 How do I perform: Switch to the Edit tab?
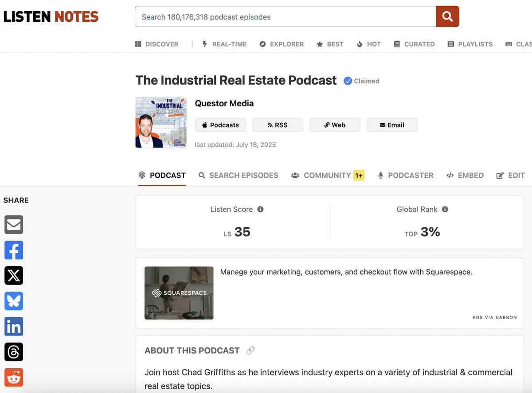point(510,175)
